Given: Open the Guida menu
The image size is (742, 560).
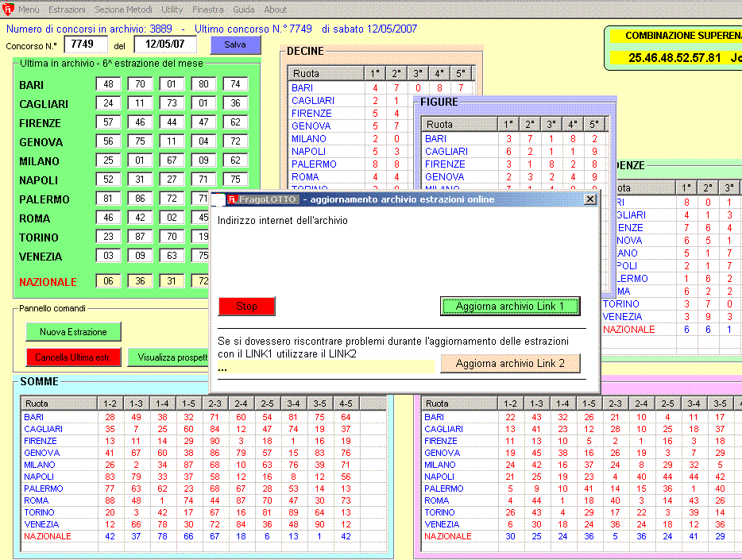Looking at the screenshot, I should coord(244,10).
